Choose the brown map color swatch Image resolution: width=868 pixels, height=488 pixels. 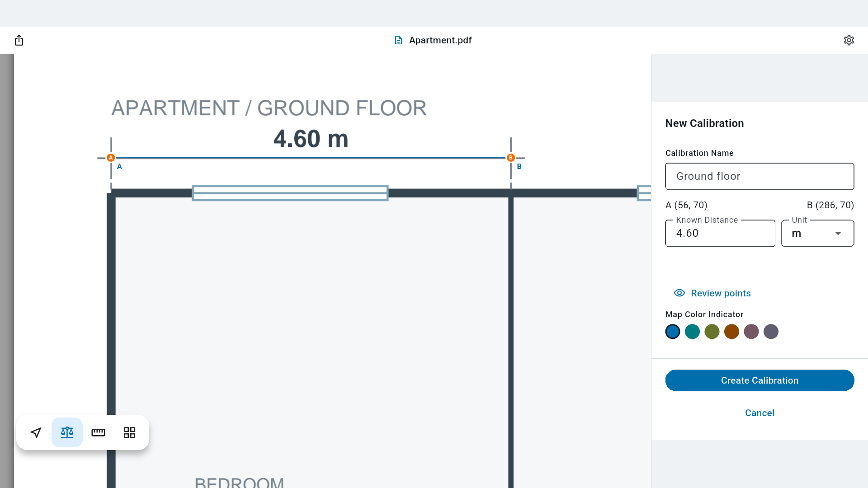click(731, 332)
